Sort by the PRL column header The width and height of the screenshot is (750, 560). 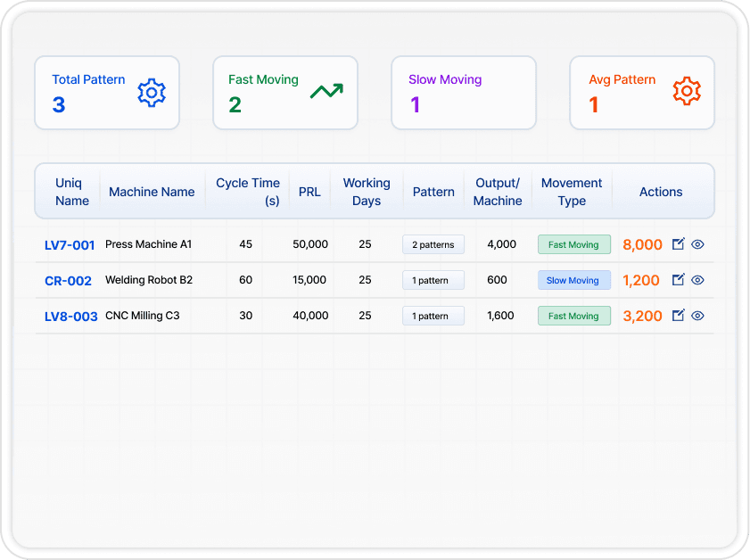coord(309,192)
